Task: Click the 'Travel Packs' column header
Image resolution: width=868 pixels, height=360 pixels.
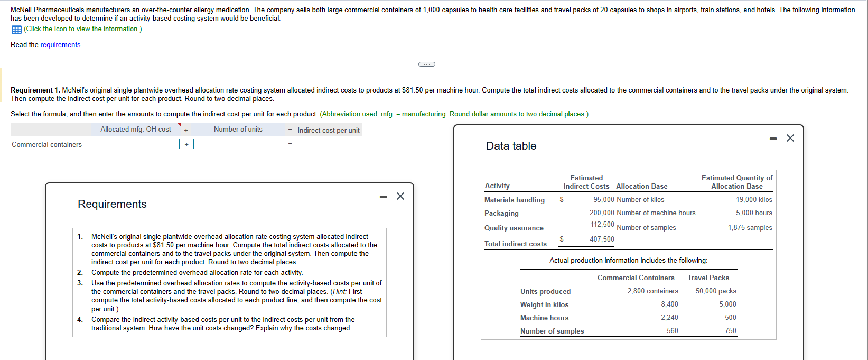Action: point(708,278)
